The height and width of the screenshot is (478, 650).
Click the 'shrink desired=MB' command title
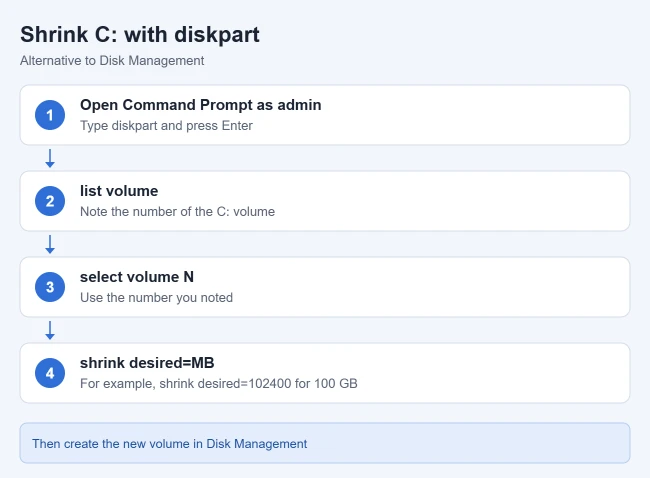click(147, 363)
